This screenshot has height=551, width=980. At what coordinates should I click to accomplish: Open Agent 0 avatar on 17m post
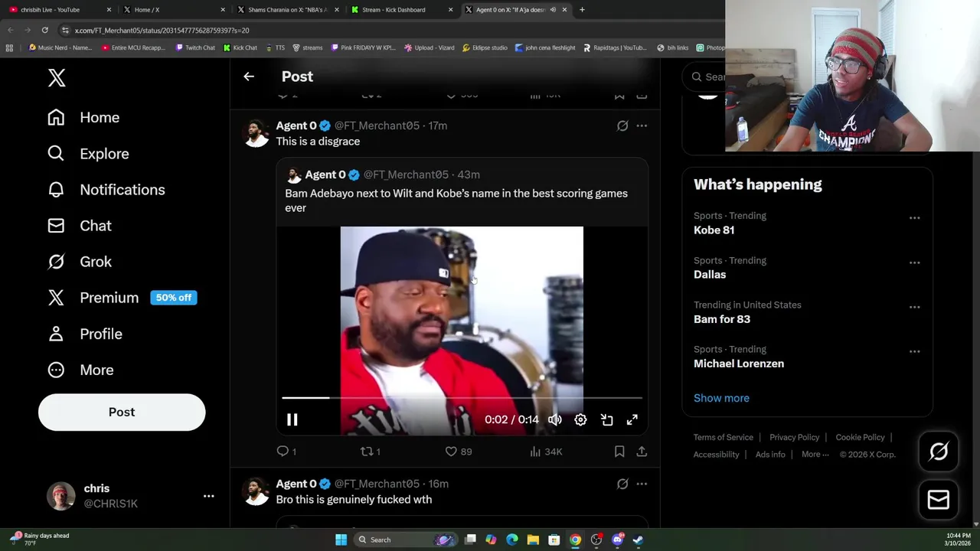tap(256, 133)
